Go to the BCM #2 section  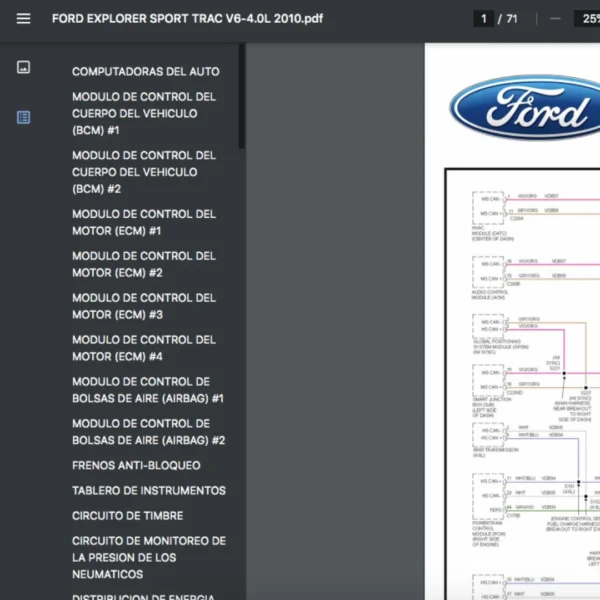coord(143,172)
